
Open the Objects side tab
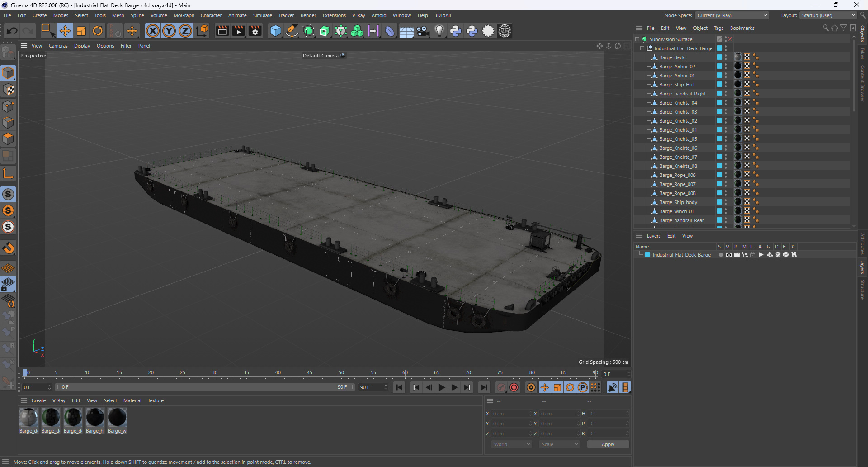point(863,34)
